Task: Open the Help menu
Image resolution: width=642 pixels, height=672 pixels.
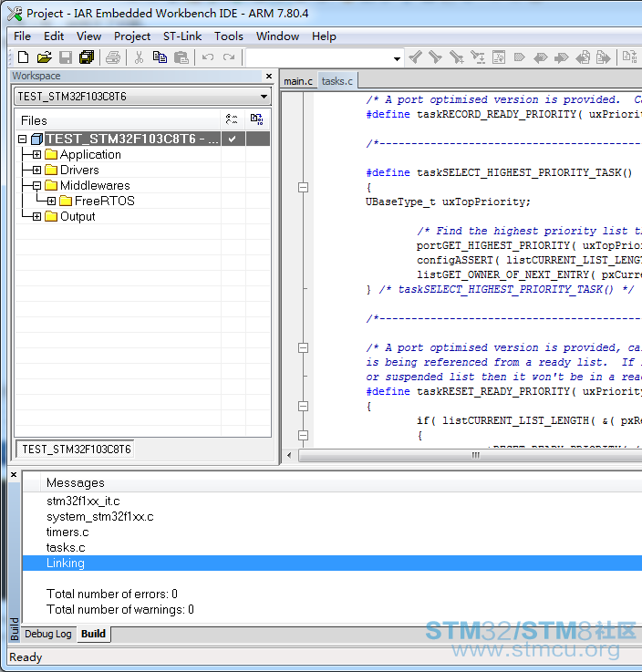Action: [x=324, y=36]
